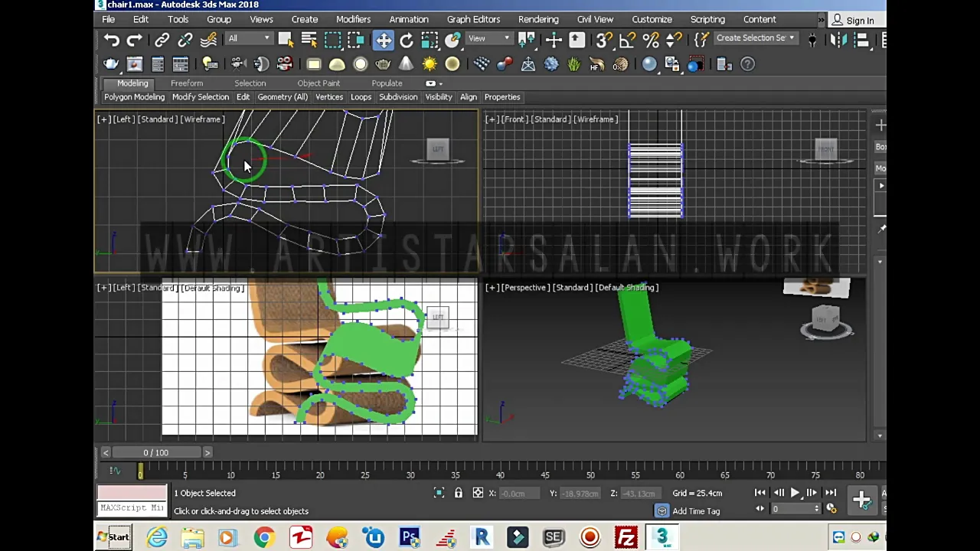Switch to the Object Paint ribbon tab
The width and height of the screenshot is (980, 551).
click(318, 83)
